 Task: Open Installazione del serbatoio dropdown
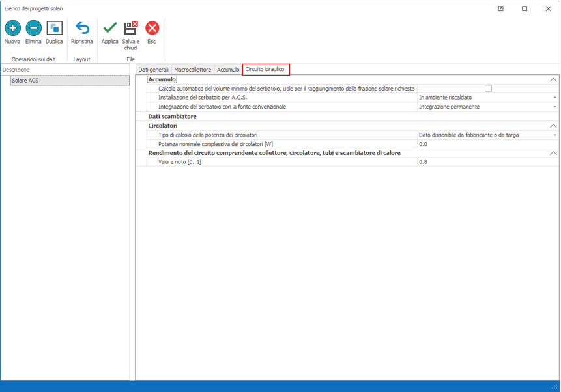point(554,98)
